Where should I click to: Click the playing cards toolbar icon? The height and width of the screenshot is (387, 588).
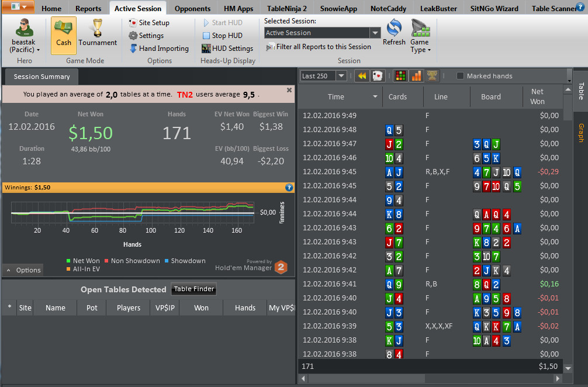pos(377,76)
